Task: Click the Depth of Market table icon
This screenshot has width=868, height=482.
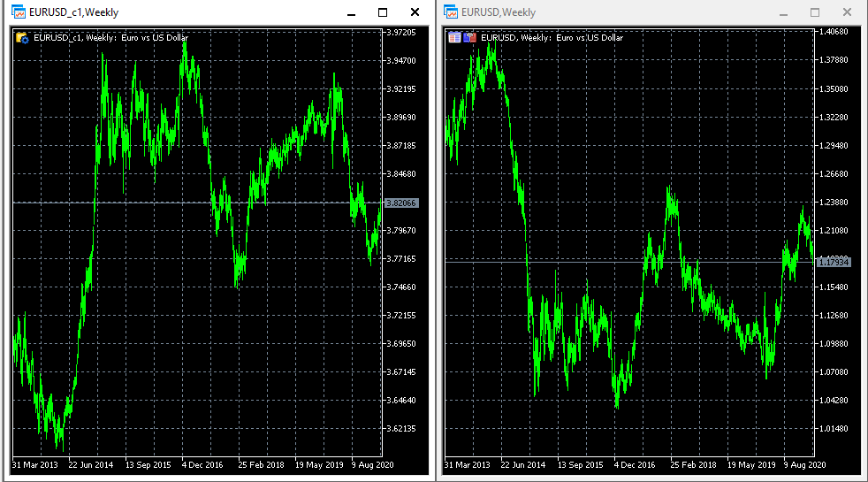Action: pyautogui.click(x=454, y=38)
